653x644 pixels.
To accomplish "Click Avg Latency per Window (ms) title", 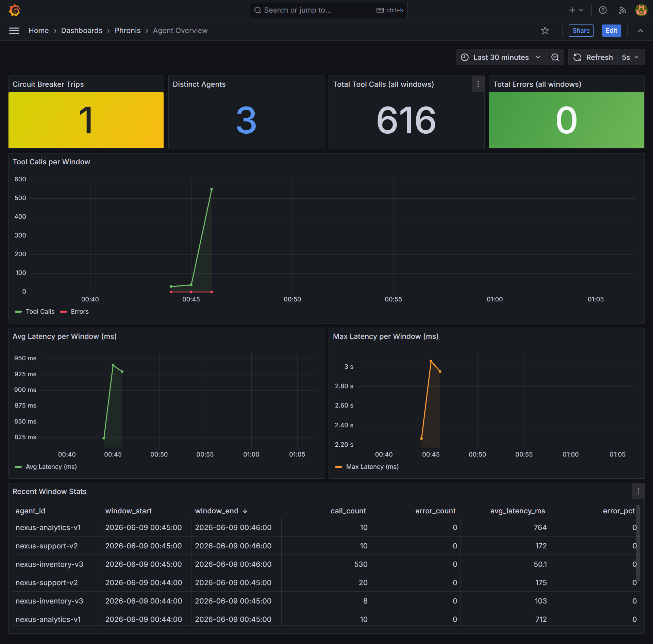I will [65, 336].
